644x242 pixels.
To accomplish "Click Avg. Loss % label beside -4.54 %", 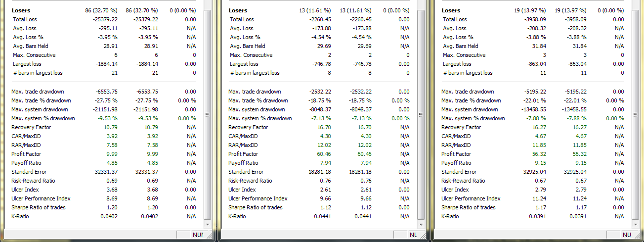I will point(245,37).
